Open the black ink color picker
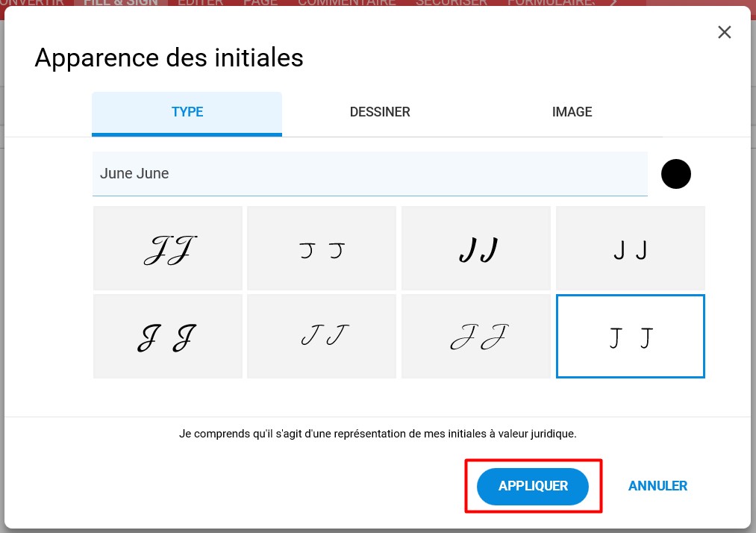This screenshot has width=756, height=533. coord(675,174)
